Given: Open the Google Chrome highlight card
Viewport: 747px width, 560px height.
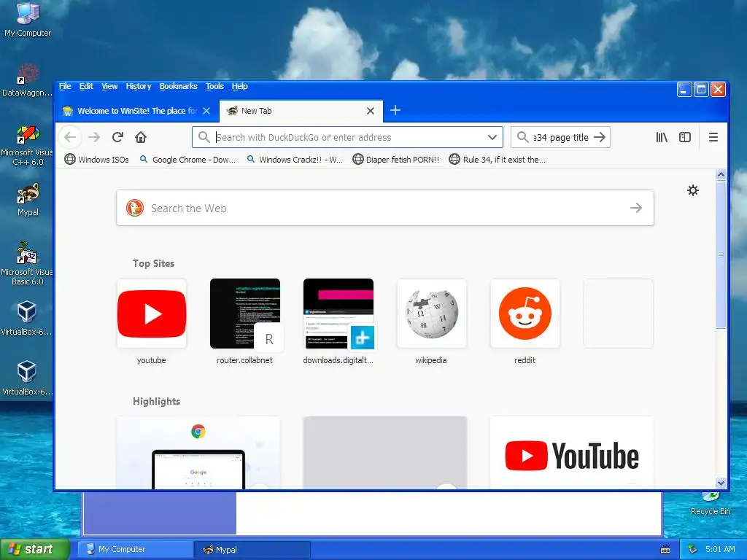Looking at the screenshot, I should coord(198,452).
